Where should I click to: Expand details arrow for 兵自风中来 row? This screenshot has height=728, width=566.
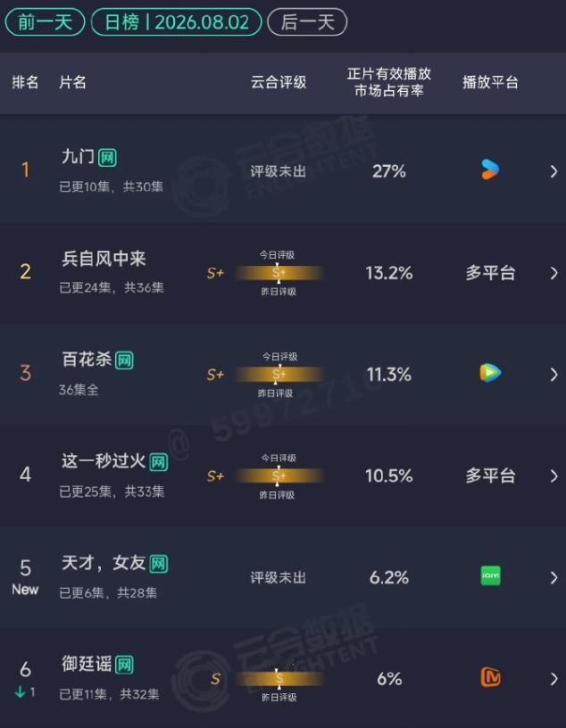(x=554, y=273)
